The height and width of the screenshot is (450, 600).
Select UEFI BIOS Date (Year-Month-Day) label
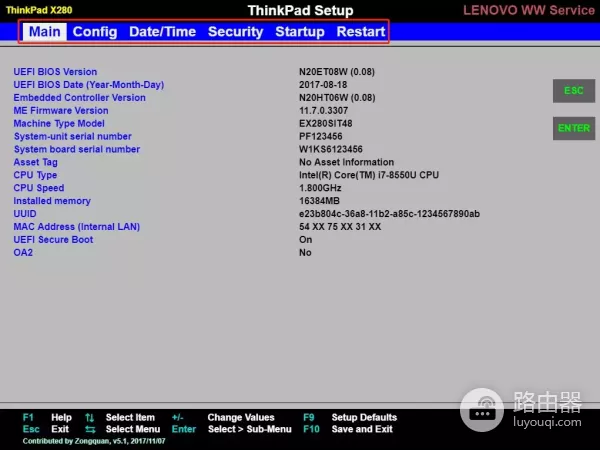point(89,85)
